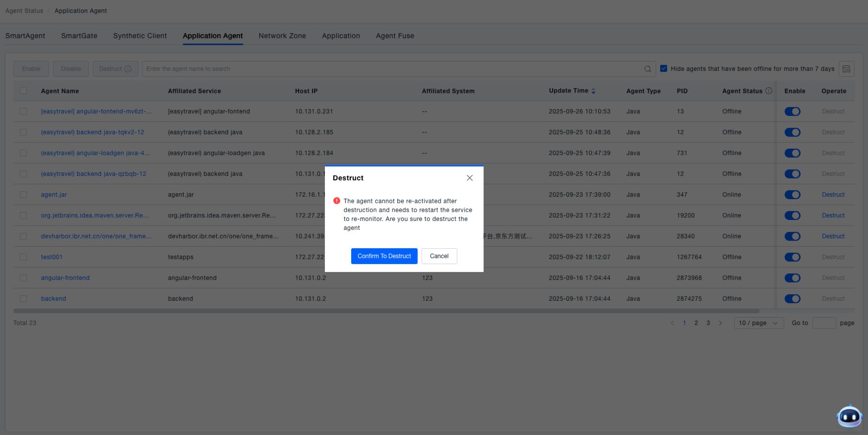Select the checkbox for backend agent row

pyautogui.click(x=23, y=299)
